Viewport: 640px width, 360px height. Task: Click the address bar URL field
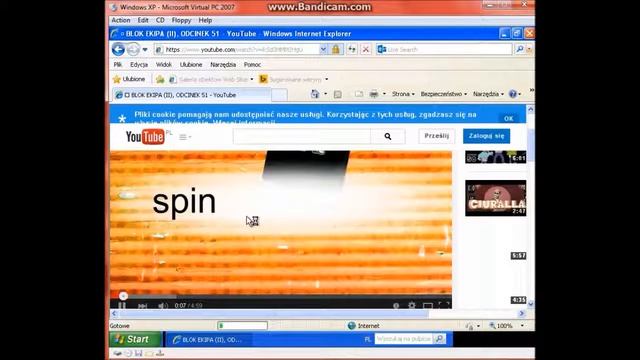(x=236, y=49)
